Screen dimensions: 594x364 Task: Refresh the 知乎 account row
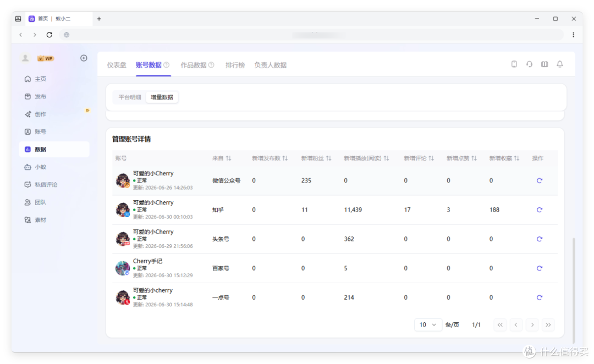coord(540,210)
